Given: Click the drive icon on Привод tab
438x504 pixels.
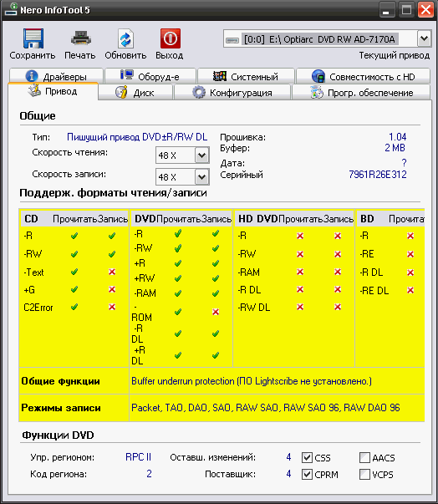Looking at the screenshot, I should [34, 90].
